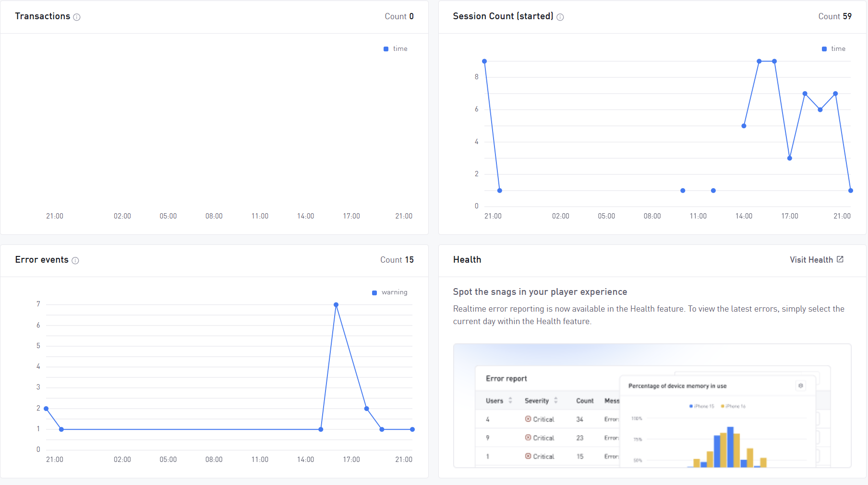
Task: Click the Transactions info icon
Action: (x=77, y=17)
